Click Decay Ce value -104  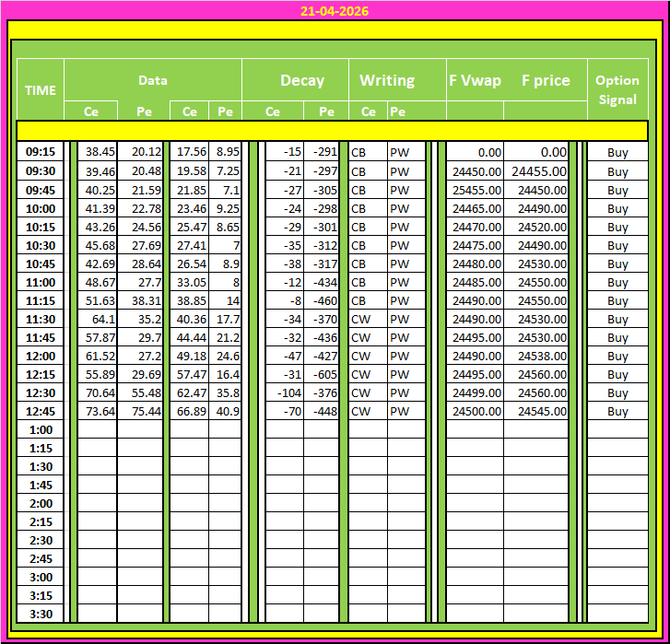285,392
